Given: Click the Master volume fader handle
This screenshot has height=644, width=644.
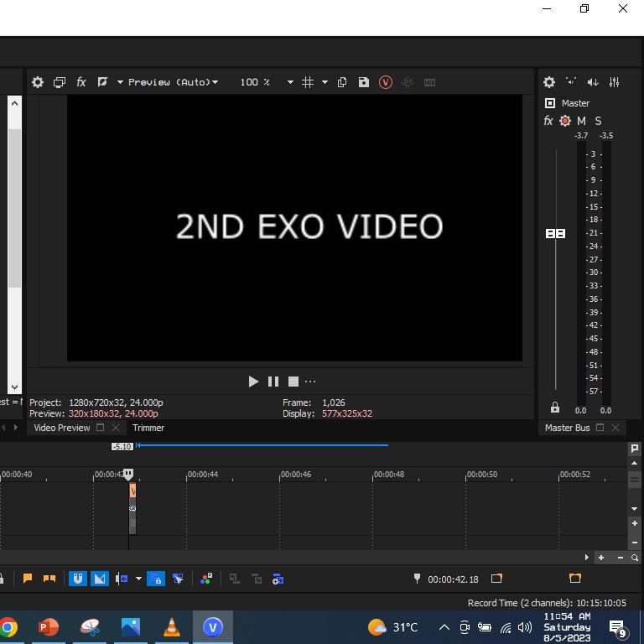Looking at the screenshot, I should [x=555, y=233].
